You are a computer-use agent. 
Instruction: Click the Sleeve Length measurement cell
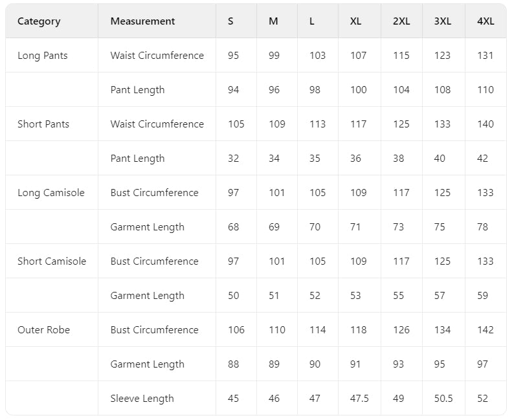[142, 399]
